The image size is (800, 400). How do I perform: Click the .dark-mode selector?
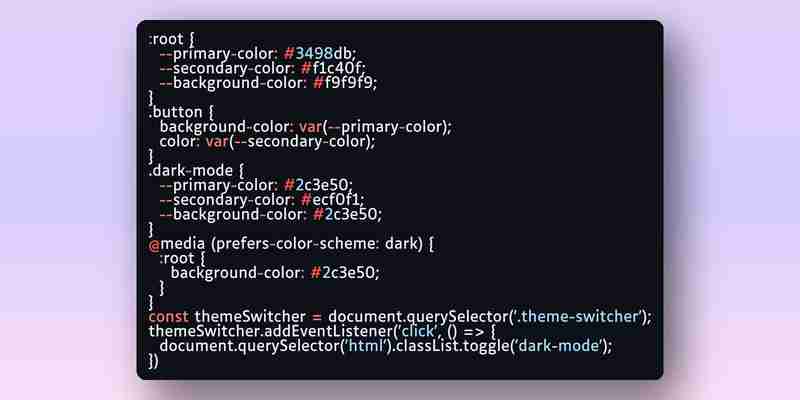tap(190, 170)
